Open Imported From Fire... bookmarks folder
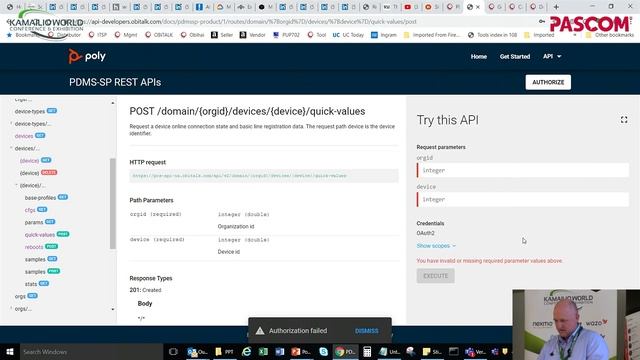This screenshot has width=640, height=360. 432,35
